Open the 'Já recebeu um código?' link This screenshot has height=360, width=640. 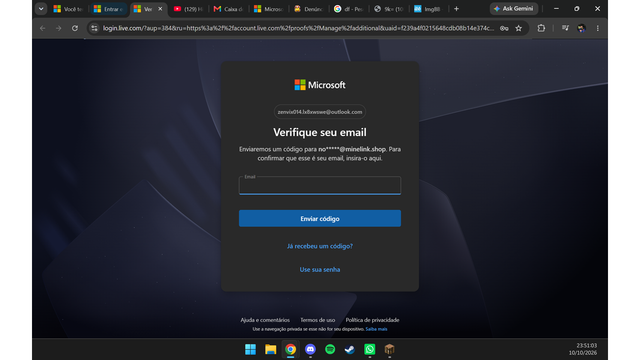(x=320, y=246)
